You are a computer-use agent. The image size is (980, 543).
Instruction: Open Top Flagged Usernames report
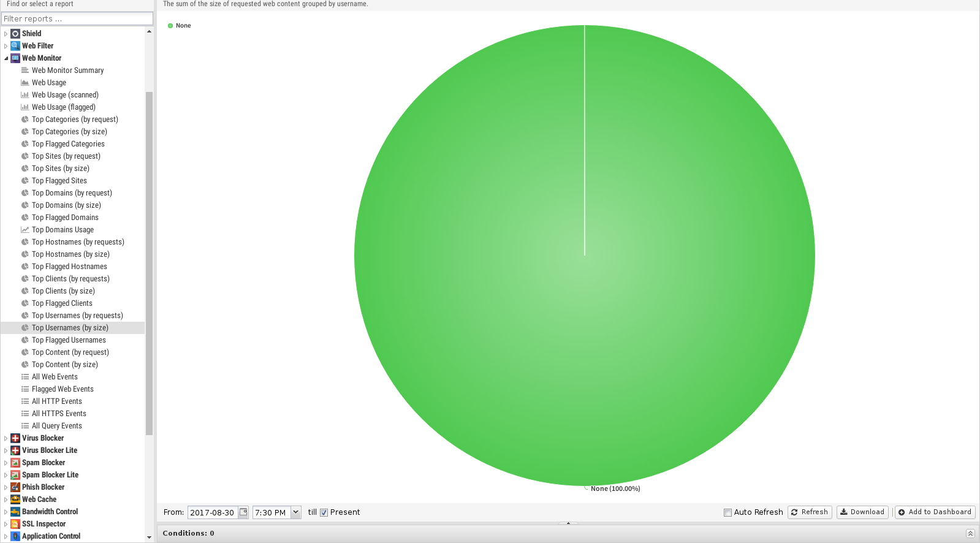pos(69,340)
